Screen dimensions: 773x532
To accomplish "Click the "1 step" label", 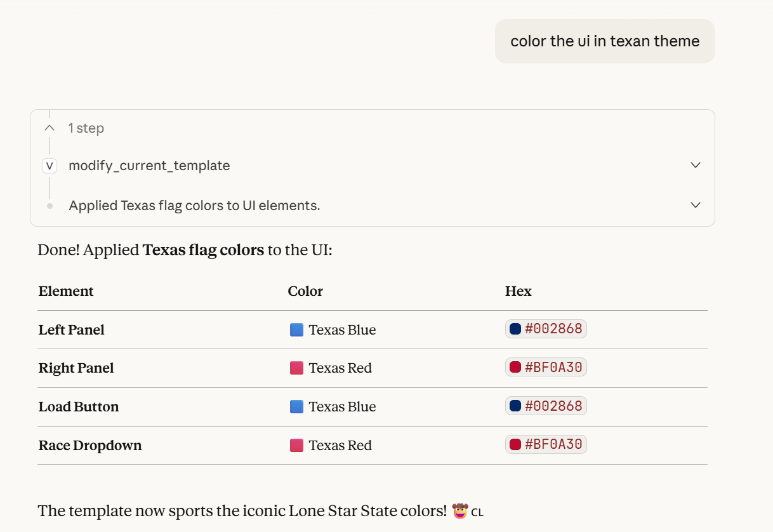I will 86,128.
